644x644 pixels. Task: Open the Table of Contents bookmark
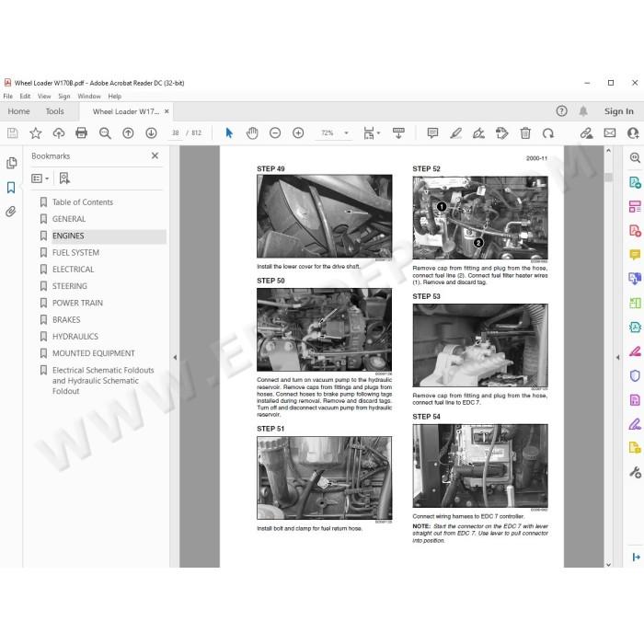point(83,202)
